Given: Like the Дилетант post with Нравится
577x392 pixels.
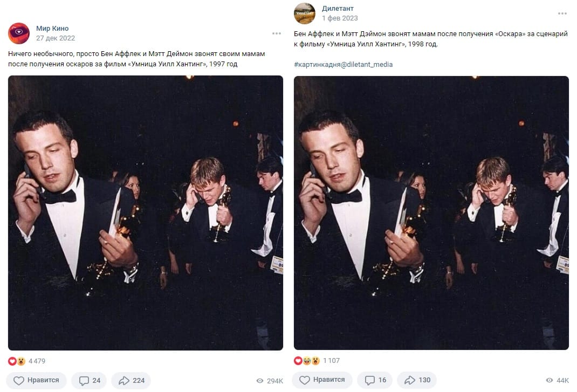Looking at the screenshot, I should pyautogui.click(x=322, y=380).
